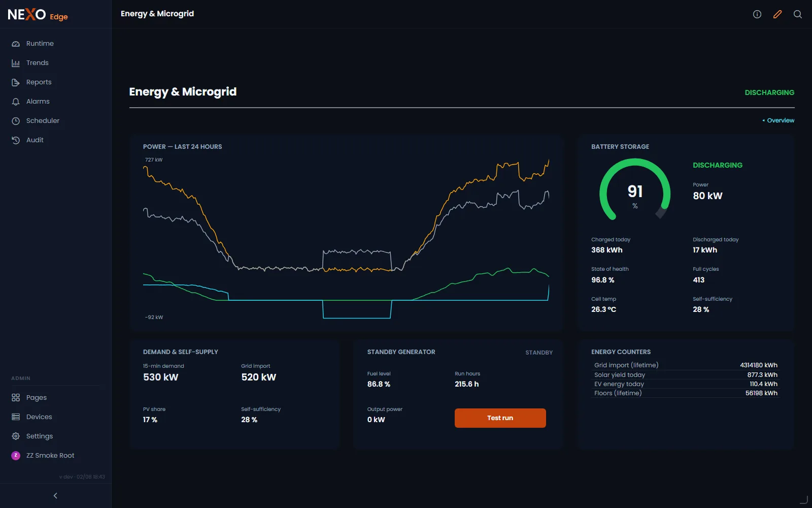The height and width of the screenshot is (508, 812).
Task: Click the Runtime gauge icon in sidebar
Action: [16, 44]
